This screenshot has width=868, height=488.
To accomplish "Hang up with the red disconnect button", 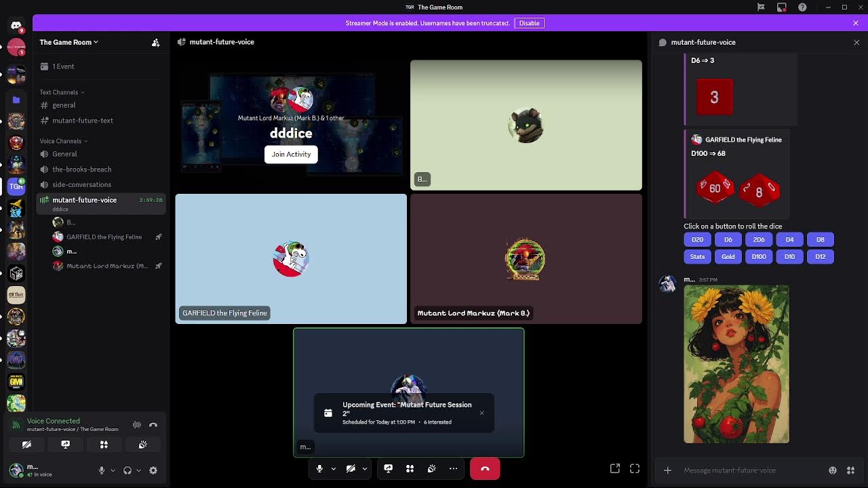I will (x=485, y=468).
